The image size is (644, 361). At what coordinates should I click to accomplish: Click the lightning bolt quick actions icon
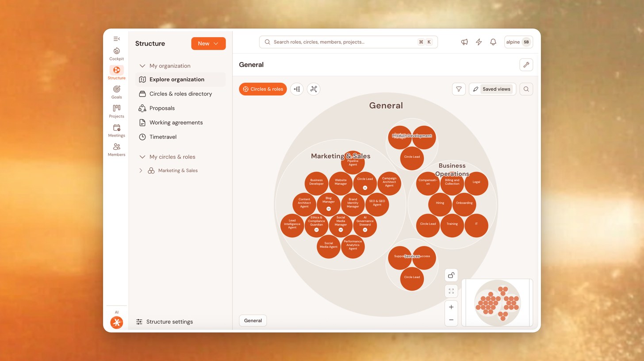pos(479,42)
